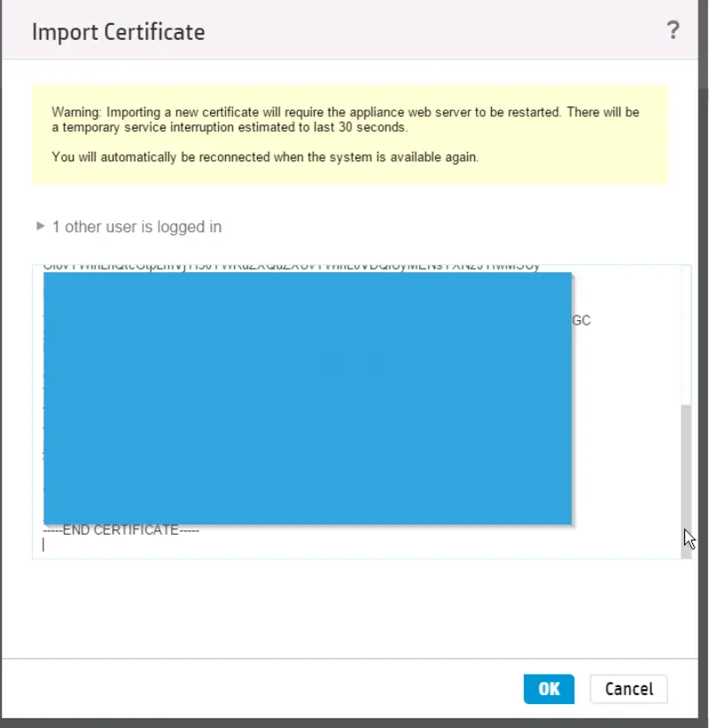Click the END CERTIFICATE footer line
This screenshot has height=728, width=709.
(121, 529)
